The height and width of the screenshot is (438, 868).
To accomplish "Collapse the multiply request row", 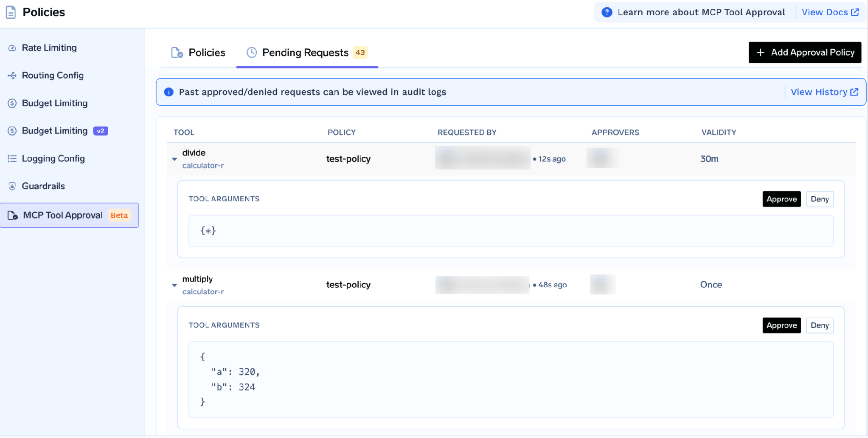I will tap(174, 285).
